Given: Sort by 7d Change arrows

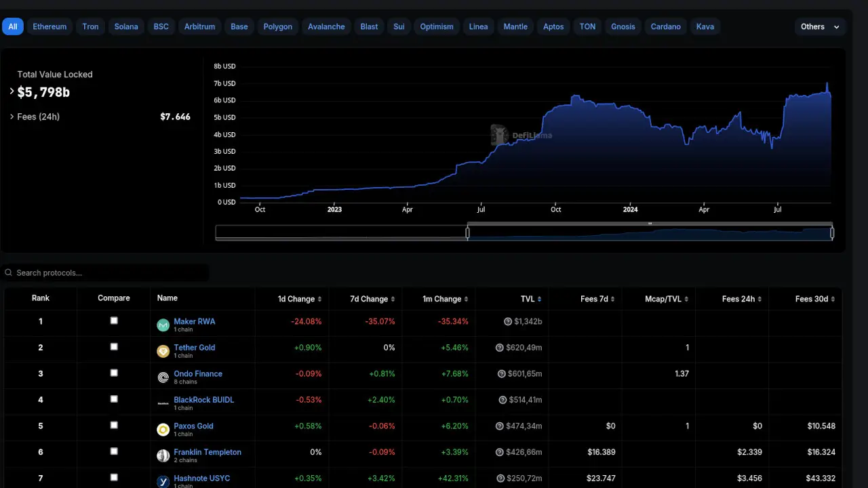Looking at the screenshot, I should click(393, 299).
